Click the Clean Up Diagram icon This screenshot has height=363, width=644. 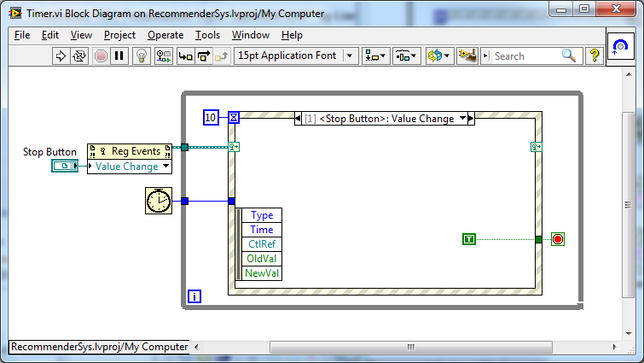(466, 56)
